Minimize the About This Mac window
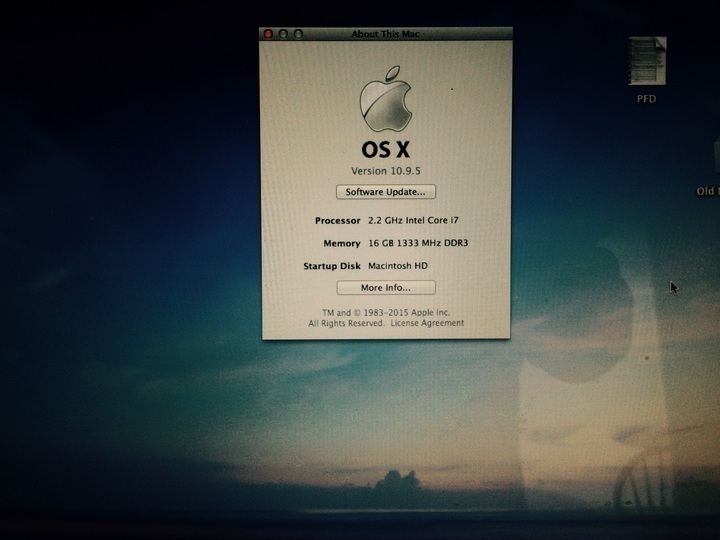 (283, 34)
